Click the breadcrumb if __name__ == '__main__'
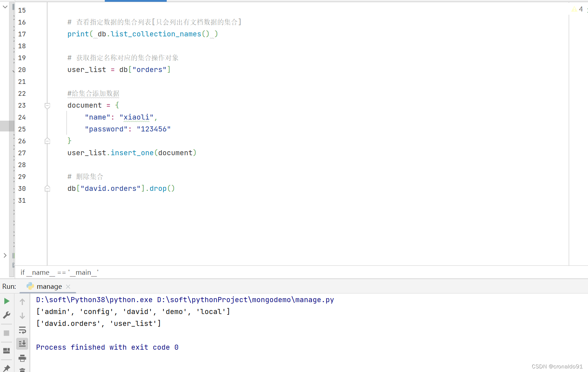This screenshot has width=588, height=372. 59,273
